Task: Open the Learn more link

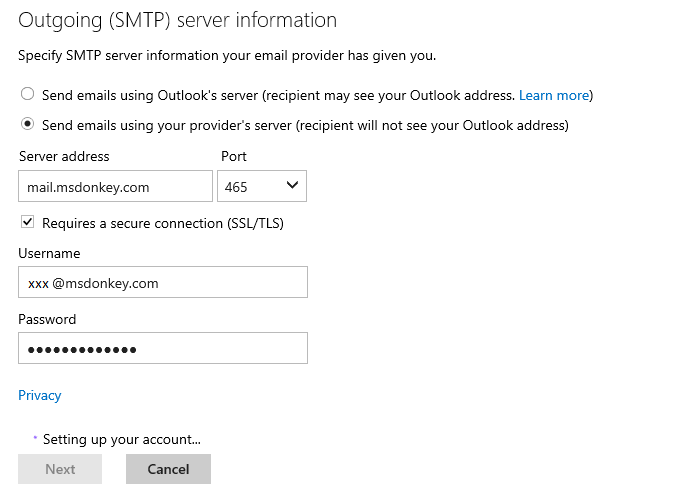Action: (x=553, y=95)
